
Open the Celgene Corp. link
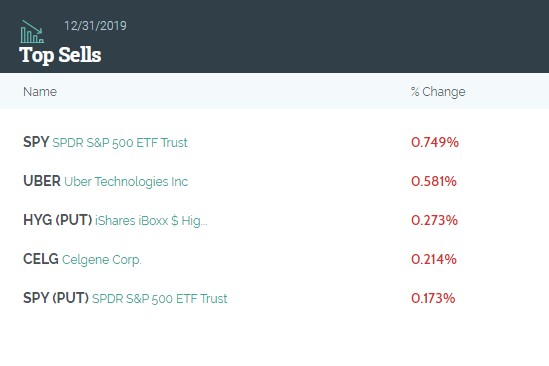[102, 260]
